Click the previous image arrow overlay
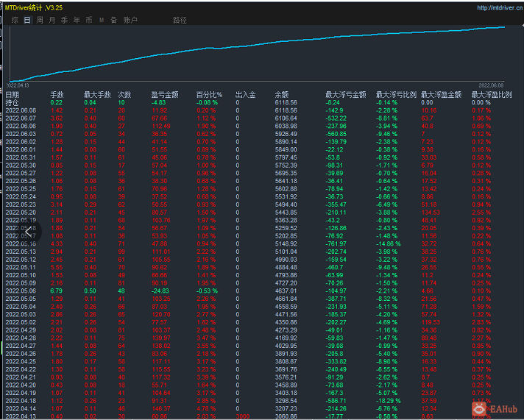The height and width of the screenshot is (420, 524). (x=29, y=231)
